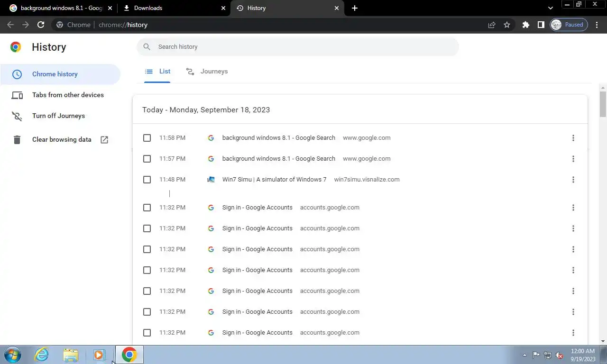Open the Win7 Simu history link

click(x=275, y=180)
